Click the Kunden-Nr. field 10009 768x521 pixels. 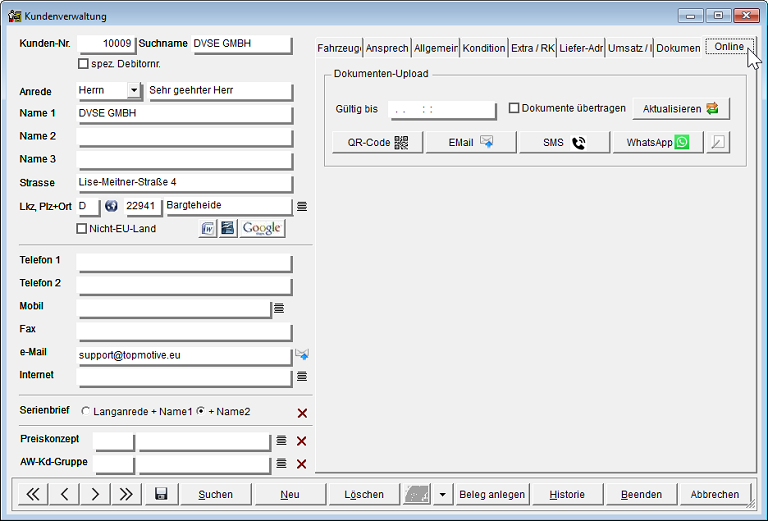point(106,44)
